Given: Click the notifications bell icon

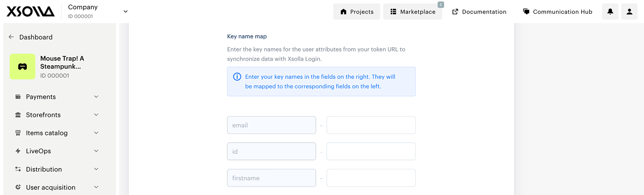Looking at the screenshot, I should click(610, 12).
